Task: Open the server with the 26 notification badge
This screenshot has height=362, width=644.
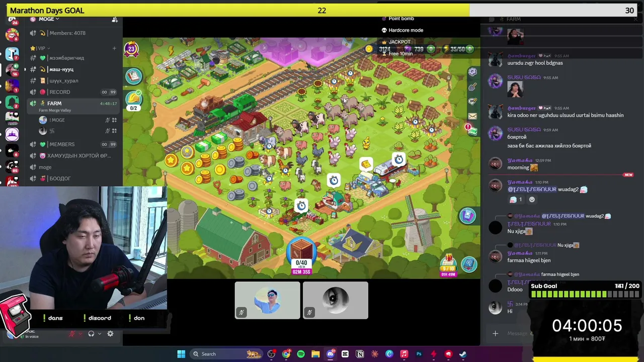Action: point(12,21)
